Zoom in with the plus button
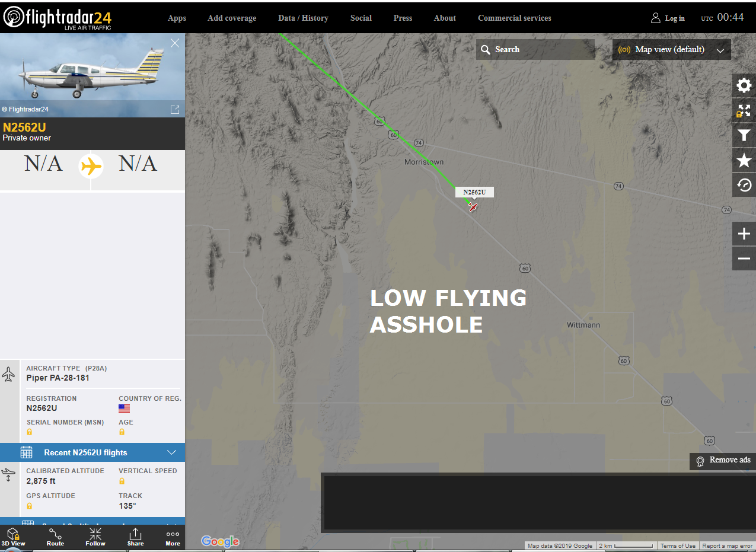The height and width of the screenshot is (552, 756). click(x=744, y=234)
